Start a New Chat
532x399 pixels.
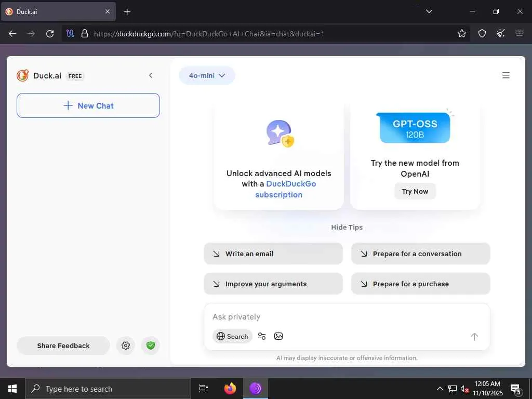click(x=88, y=105)
